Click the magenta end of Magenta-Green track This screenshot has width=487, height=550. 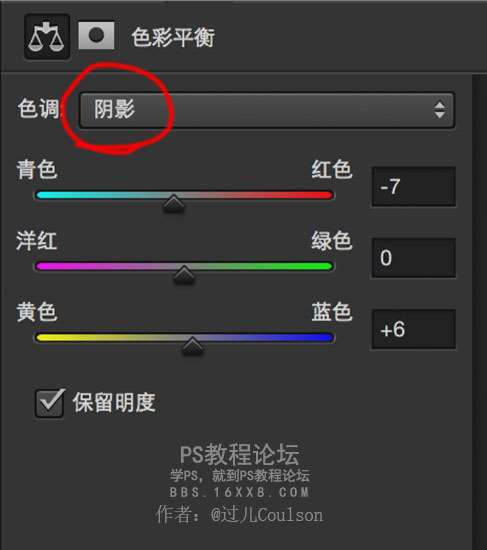pos(46,266)
